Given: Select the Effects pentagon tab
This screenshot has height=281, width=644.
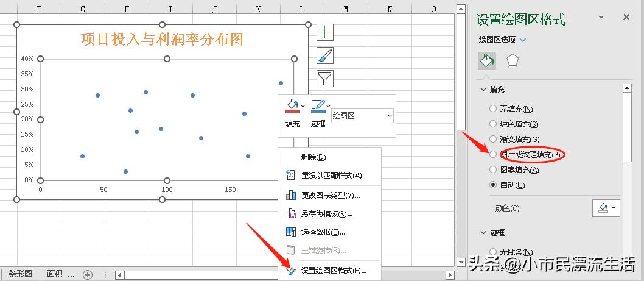Looking at the screenshot, I should (512, 61).
